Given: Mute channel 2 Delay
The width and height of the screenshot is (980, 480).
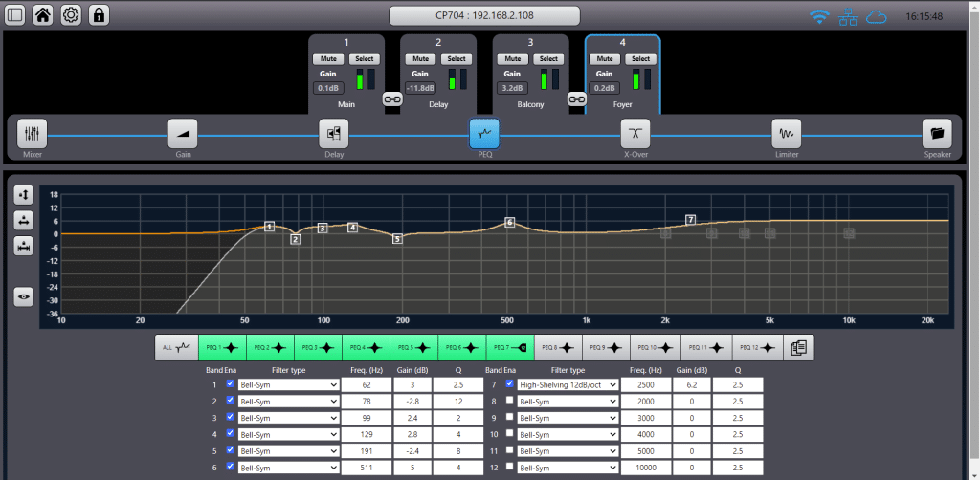Looking at the screenshot, I should tap(421, 58).
